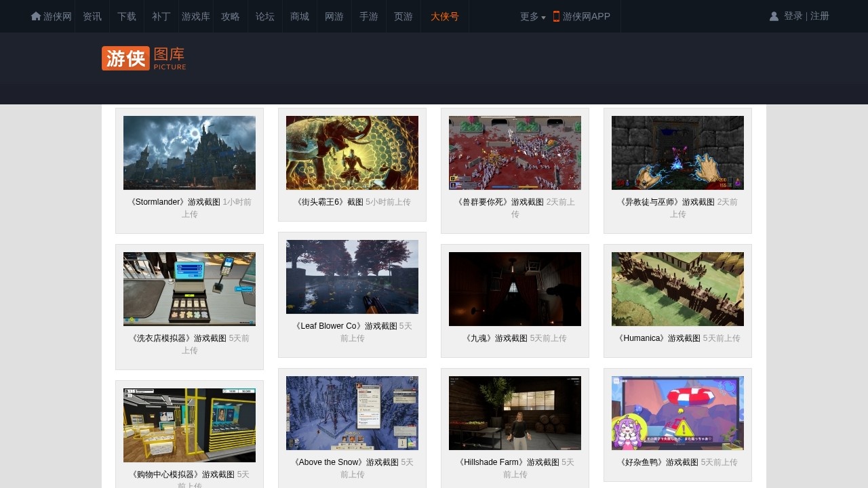This screenshot has height=488, width=868.
Task: Open the 资讯 navigation item
Action: 92,16
